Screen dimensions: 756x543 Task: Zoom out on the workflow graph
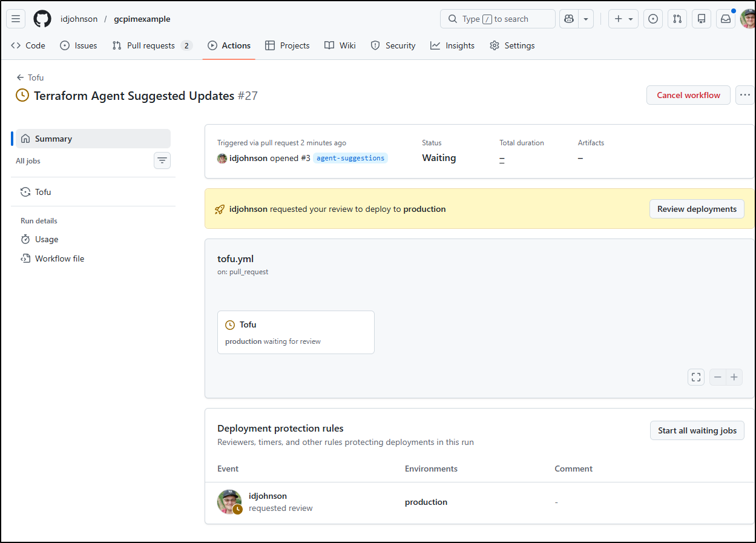pos(718,377)
